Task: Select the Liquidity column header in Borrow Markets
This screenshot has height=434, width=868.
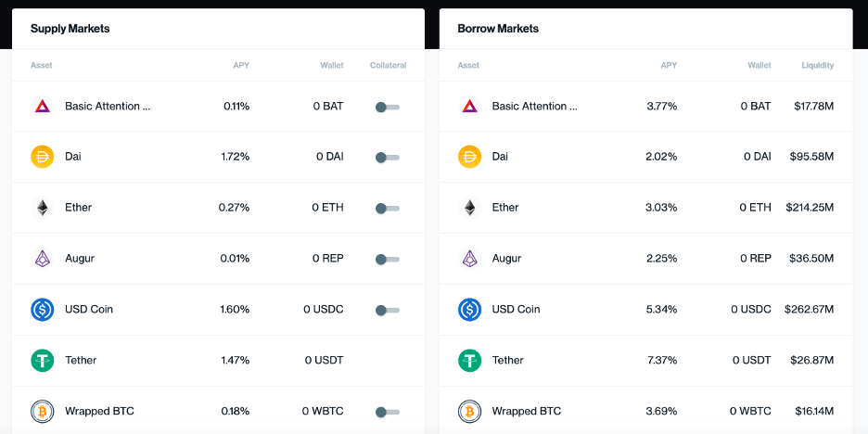Action: click(x=818, y=65)
